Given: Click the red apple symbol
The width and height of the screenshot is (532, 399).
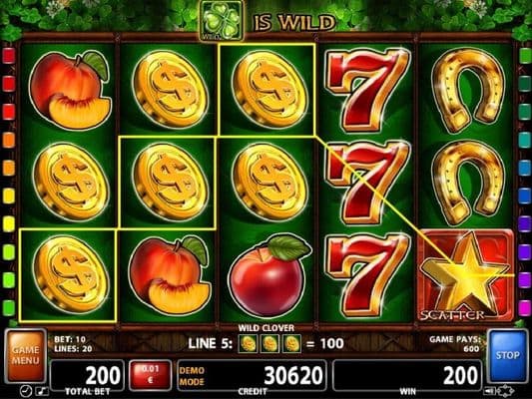Looking at the screenshot, I should click(x=267, y=276).
